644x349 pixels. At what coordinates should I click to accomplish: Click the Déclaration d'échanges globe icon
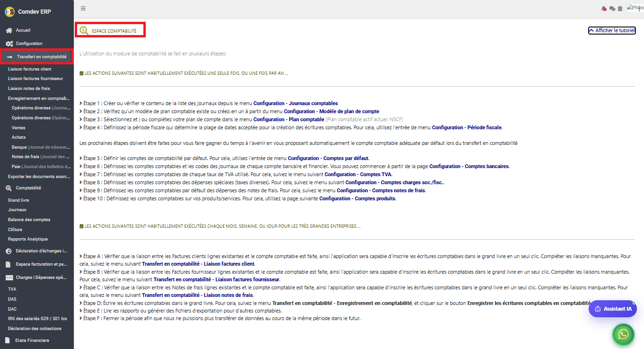[9, 251]
